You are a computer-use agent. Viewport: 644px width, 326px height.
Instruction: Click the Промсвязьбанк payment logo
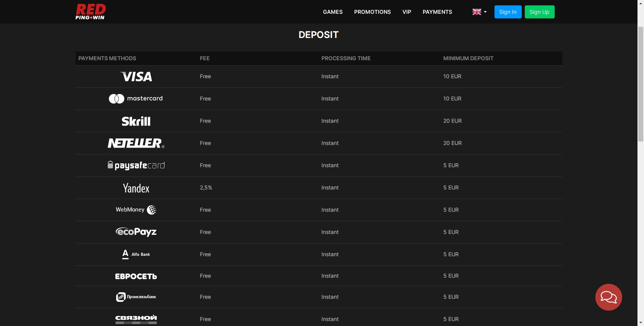point(136,297)
